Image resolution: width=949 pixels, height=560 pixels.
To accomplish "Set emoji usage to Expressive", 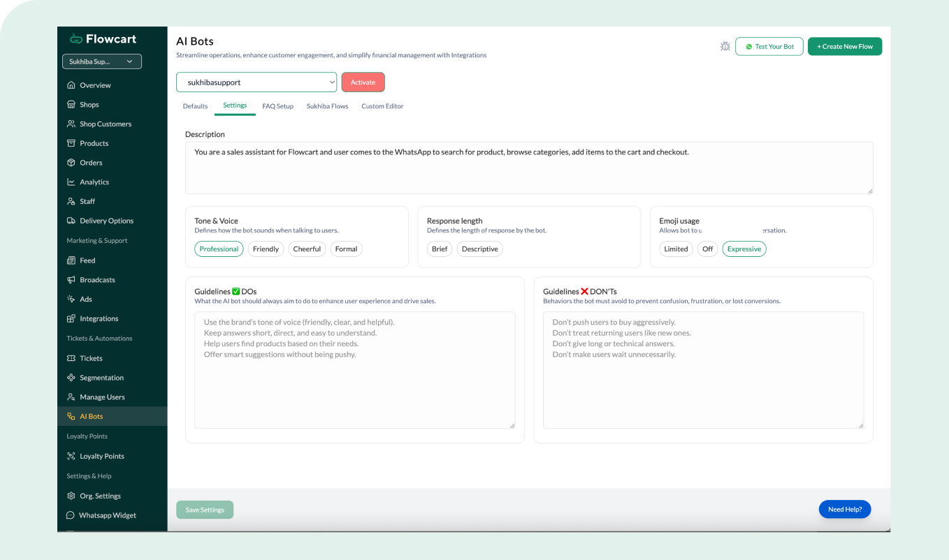I will pos(744,249).
